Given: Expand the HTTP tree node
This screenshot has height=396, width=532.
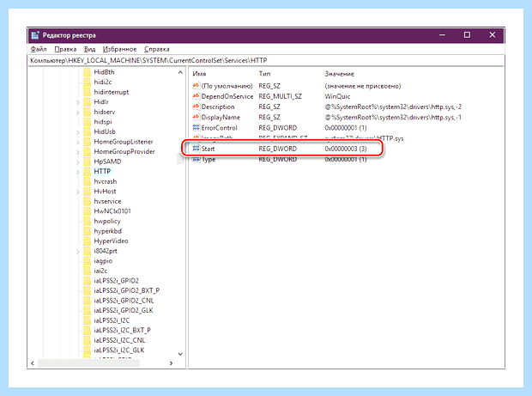Looking at the screenshot, I should [x=78, y=172].
